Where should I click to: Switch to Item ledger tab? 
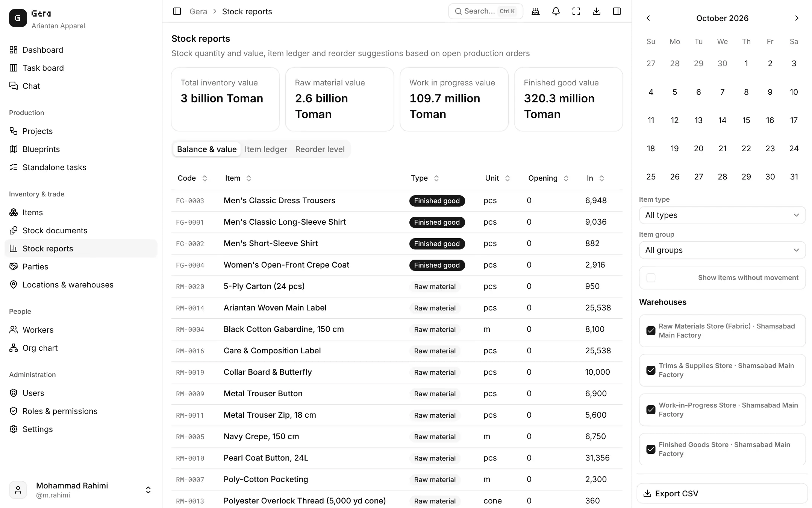coord(266,149)
